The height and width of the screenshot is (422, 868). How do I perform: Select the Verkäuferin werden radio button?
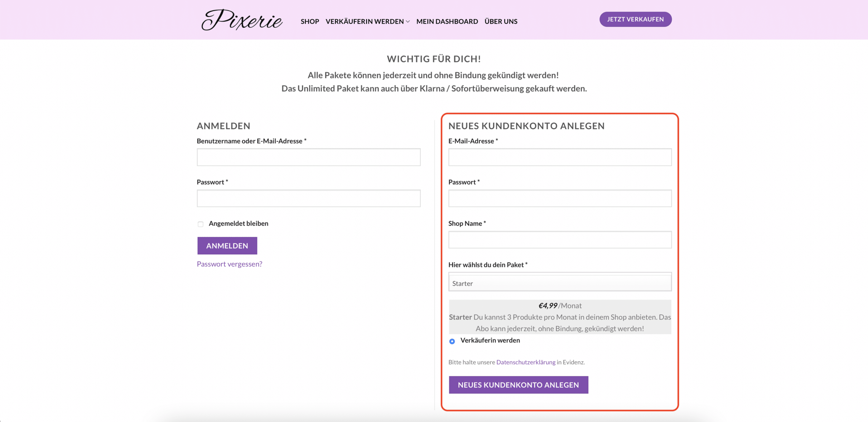coord(452,341)
